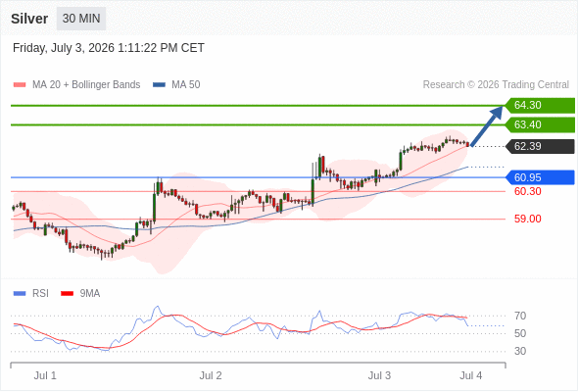Click the blue 60.95 pivot price tag
Screen dimensions: 578x392
(x=540, y=177)
